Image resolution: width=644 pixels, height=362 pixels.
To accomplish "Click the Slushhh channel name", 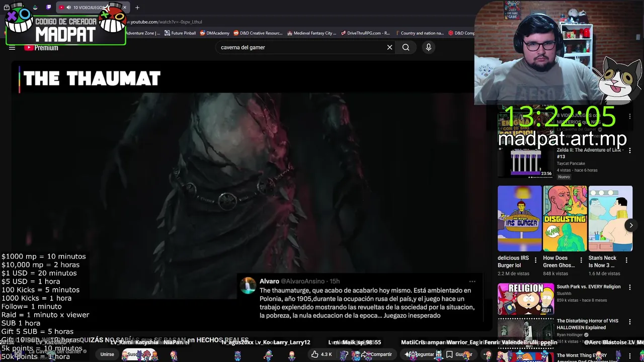I will 564,294.
